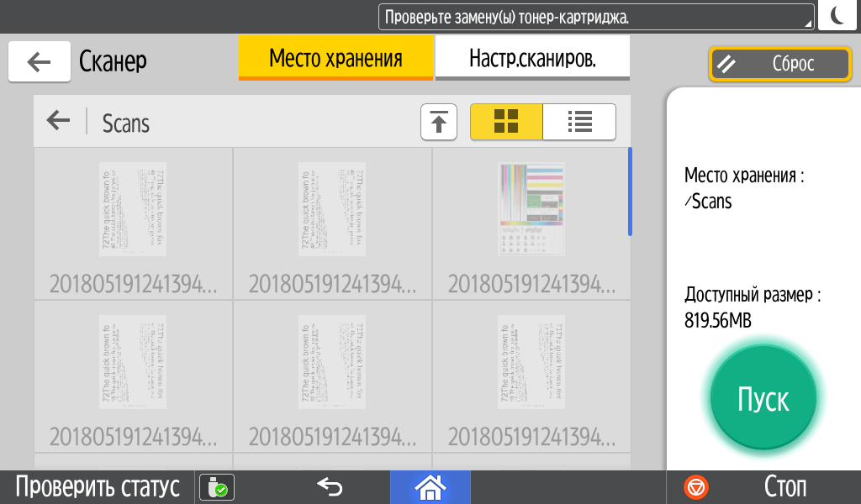861x504 pixels.
Task: Click the Scans folder name in the path bar
Action: click(x=126, y=123)
